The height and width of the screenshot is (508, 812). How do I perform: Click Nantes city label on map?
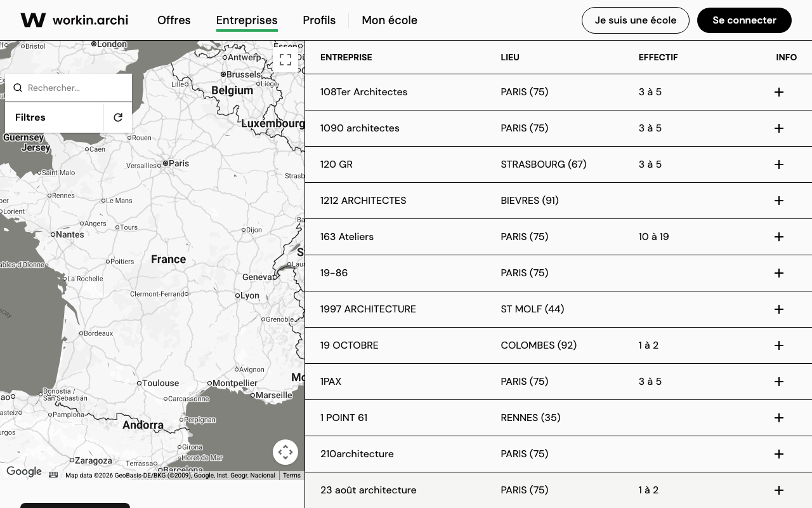[70, 234]
